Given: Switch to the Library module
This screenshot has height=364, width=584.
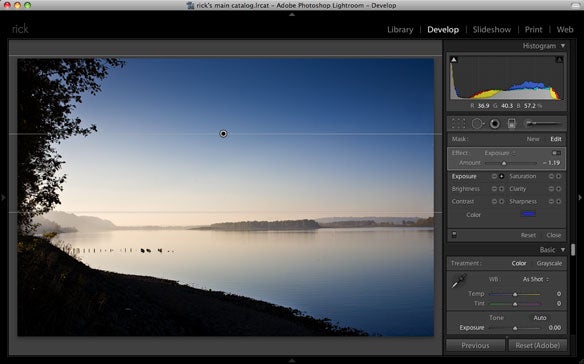Looking at the screenshot, I should (x=400, y=30).
